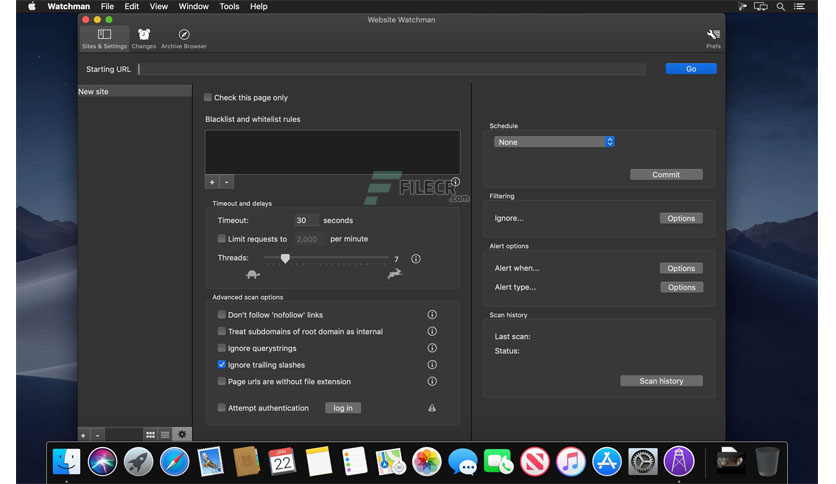Show info for Ignore trailing slashes
Image resolution: width=836 pixels, height=484 pixels.
pos(432,365)
